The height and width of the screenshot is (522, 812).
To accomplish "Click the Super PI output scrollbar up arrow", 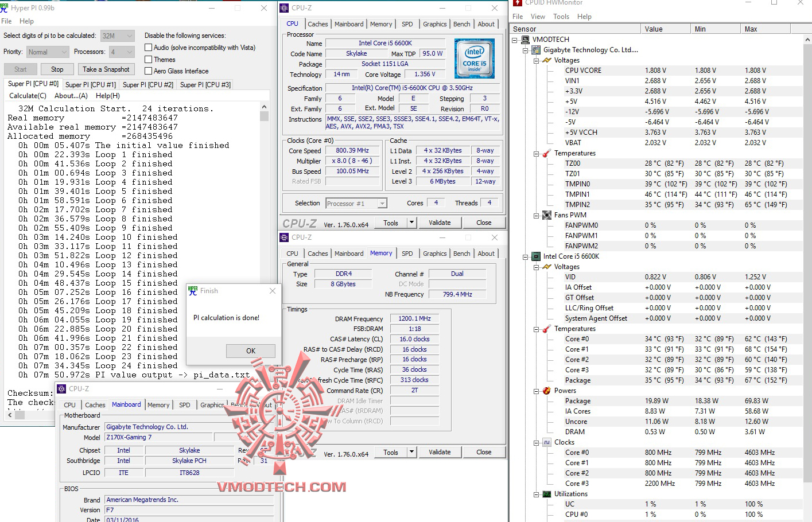I will coord(264,107).
